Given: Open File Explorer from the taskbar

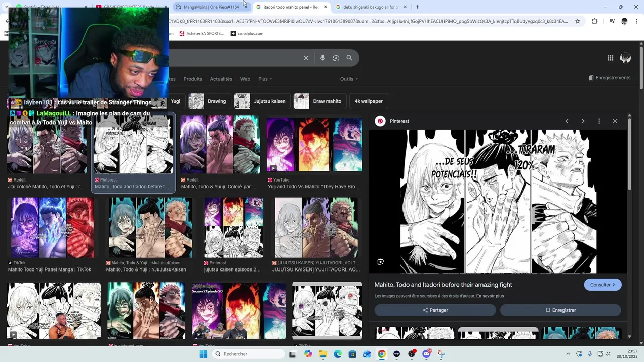Looking at the screenshot, I should [x=323, y=354].
